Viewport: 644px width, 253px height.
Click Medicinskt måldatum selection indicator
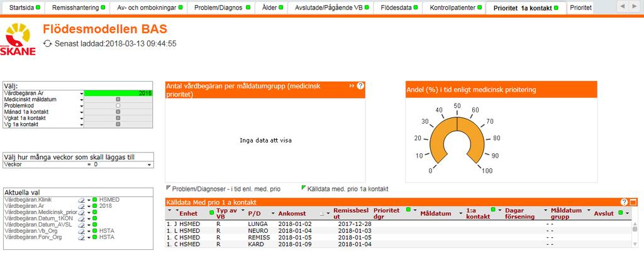click(x=118, y=99)
